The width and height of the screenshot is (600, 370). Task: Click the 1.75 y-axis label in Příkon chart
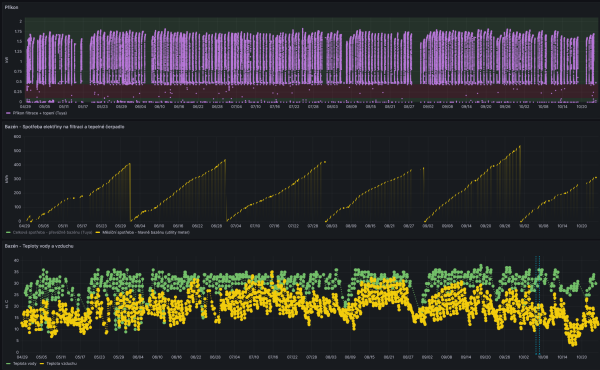pos(18,31)
